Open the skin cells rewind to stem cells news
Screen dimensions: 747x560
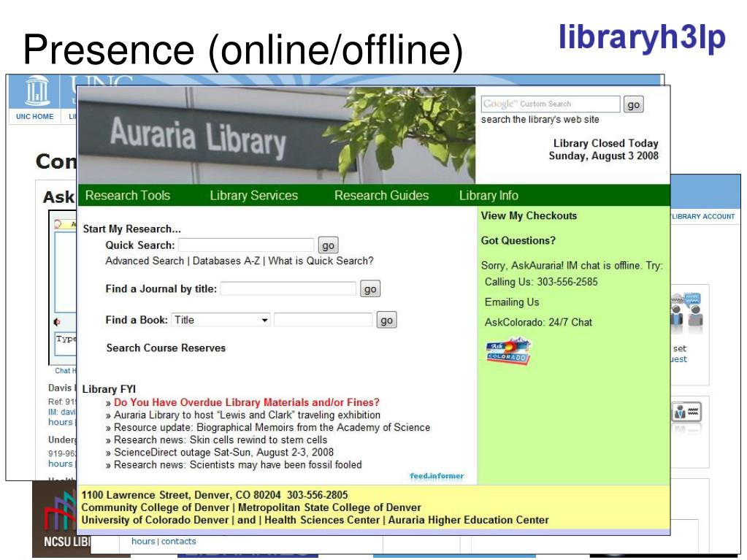click(x=221, y=440)
